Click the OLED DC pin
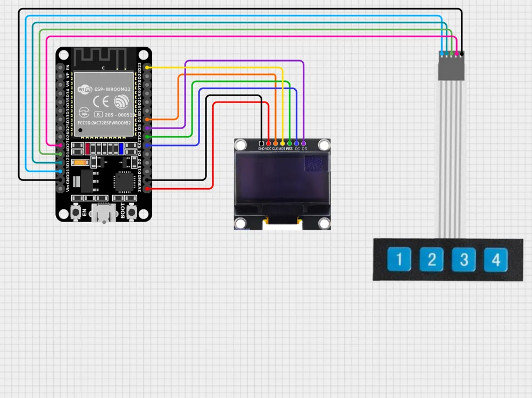This screenshot has width=532, height=398. point(296,143)
